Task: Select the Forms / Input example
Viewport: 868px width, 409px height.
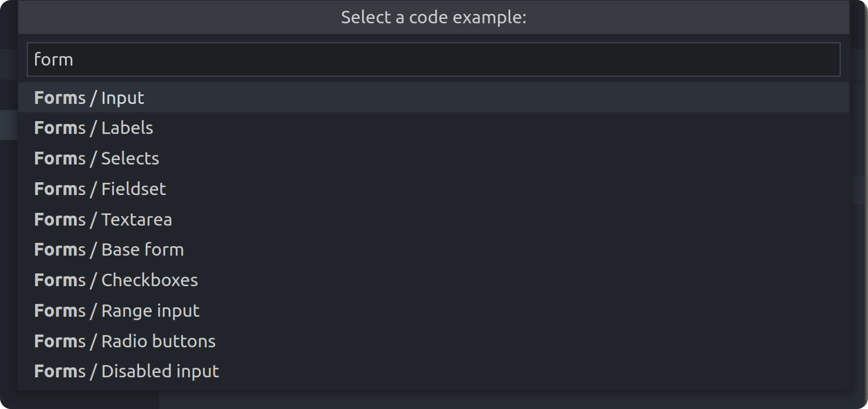Action: 89,98
